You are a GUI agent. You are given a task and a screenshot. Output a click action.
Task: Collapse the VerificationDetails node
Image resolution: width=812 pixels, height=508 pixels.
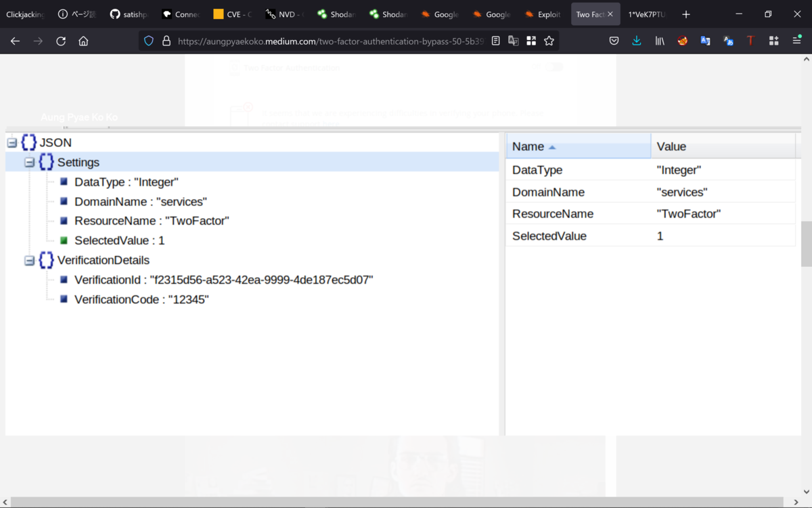(29, 260)
